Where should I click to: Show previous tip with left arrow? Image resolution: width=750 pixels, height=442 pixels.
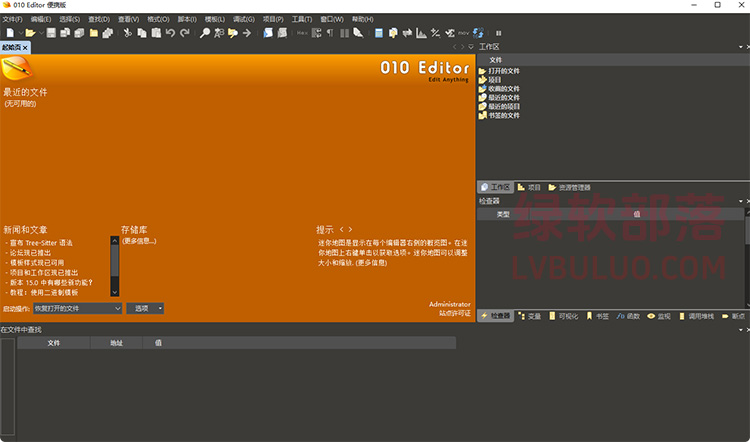(x=342, y=230)
